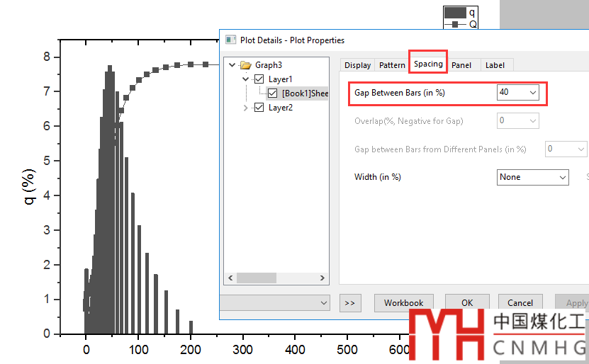Select Graph3 in the tree
This screenshot has width=589, height=364.
[x=269, y=65]
